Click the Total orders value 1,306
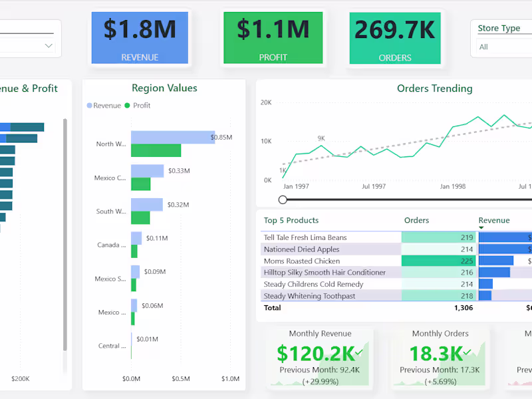Screen dimensions: 532x399 tap(464, 308)
